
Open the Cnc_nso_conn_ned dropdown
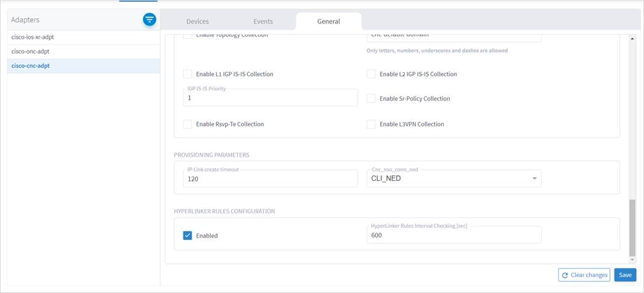[x=454, y=178]
